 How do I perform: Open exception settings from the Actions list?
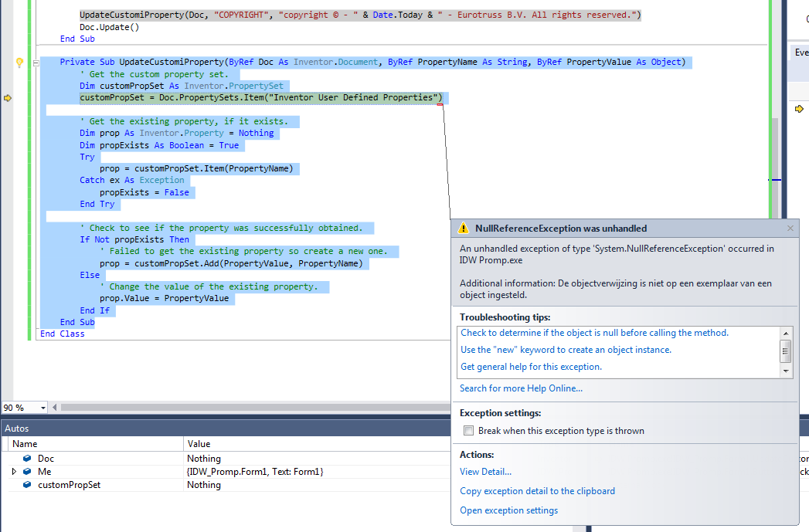click(x=508, y=510)
